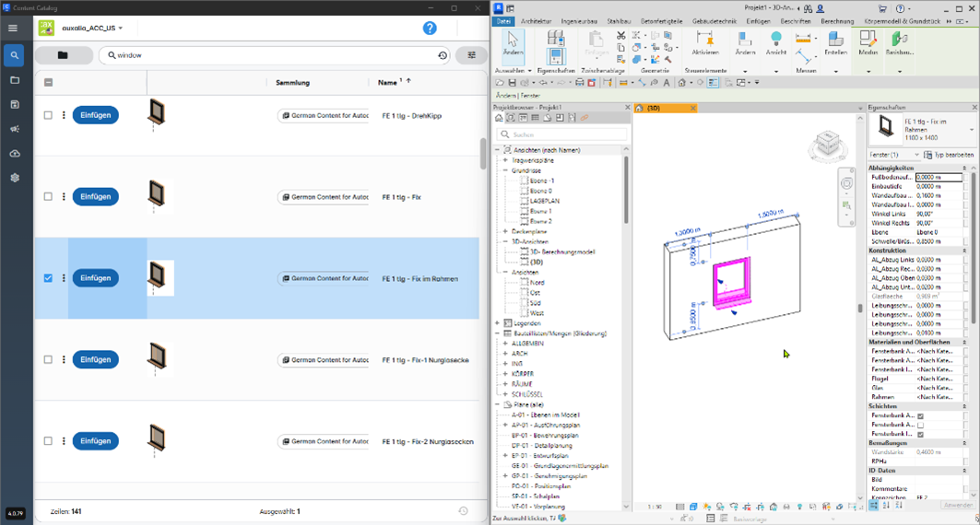Switch to the Einfügen ribbon tab
Screen dimensions: 980x525
point(758,21)
